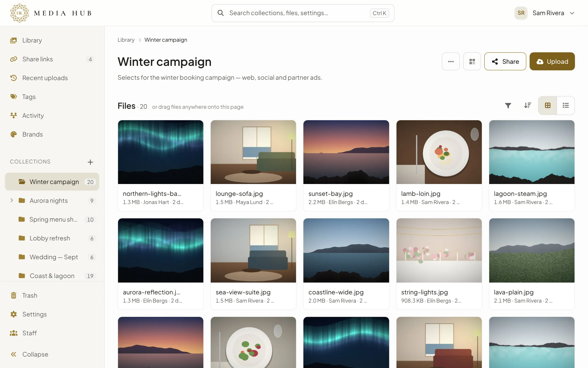This screenshot has width=588, height=368.
Task: Open the Activity page
Action: coord(52,116)
